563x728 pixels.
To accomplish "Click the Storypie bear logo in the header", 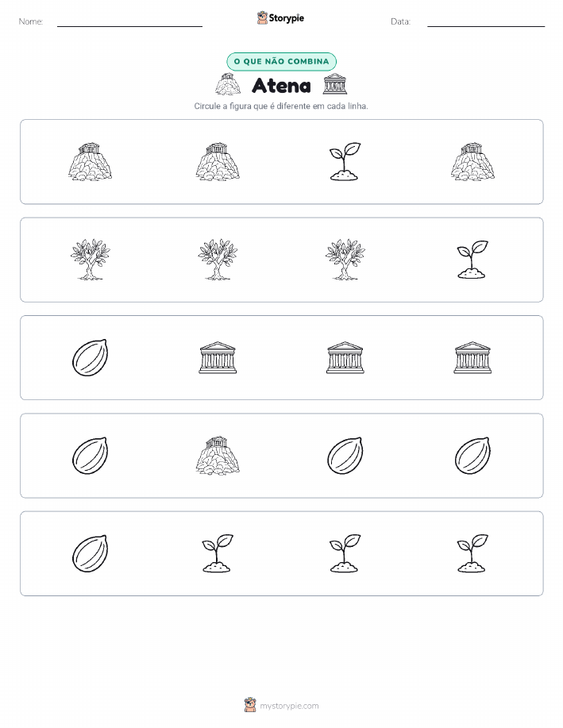I will [x=262, y=18].
